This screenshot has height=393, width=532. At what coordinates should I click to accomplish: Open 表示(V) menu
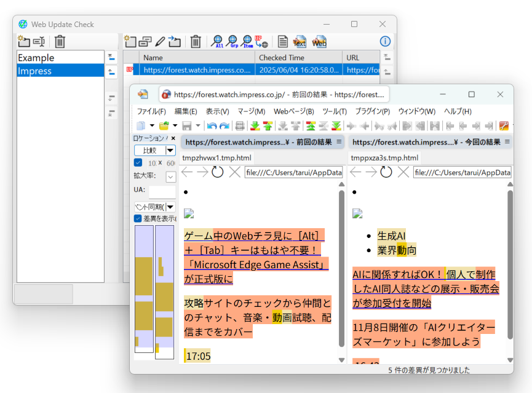[x=217, y=111]
